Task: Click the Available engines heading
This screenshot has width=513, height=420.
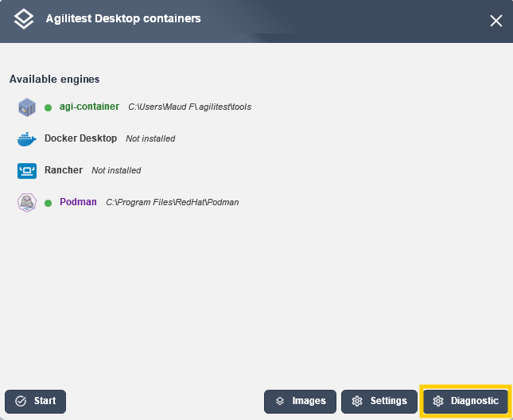Action: coord(54,80)
